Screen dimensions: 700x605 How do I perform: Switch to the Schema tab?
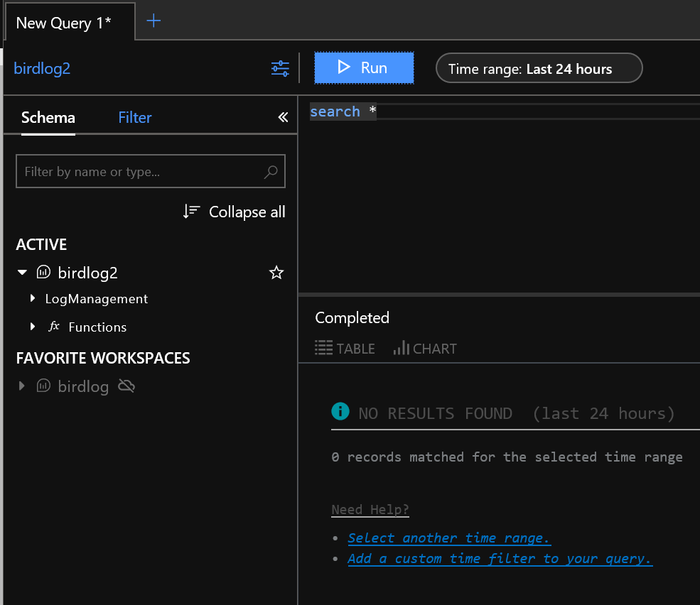[48, 118]
